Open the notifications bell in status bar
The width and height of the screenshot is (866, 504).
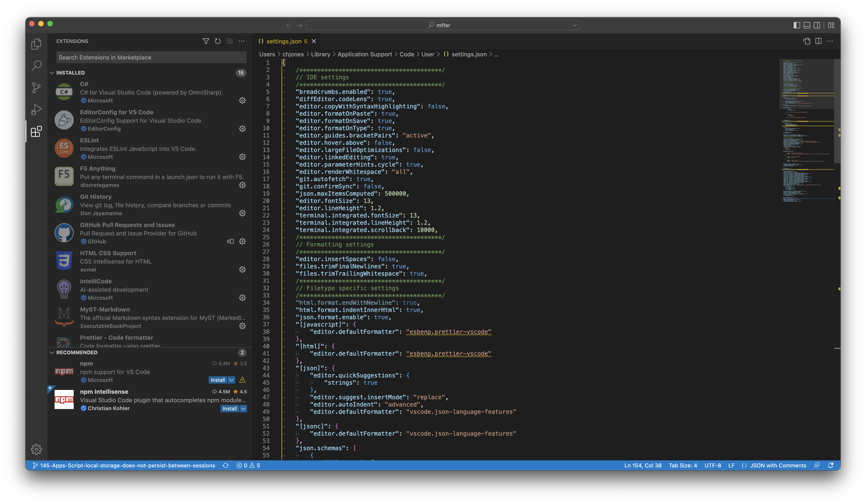pyautogui.click(x=831, y=466)
